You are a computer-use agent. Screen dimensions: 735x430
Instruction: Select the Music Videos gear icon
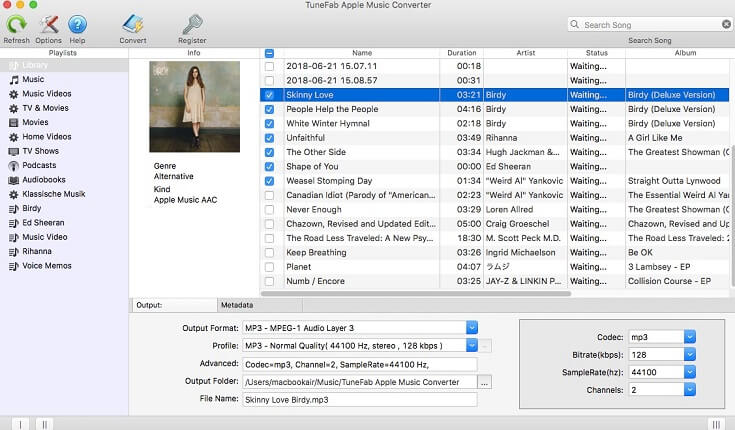[x=14, y=94]
